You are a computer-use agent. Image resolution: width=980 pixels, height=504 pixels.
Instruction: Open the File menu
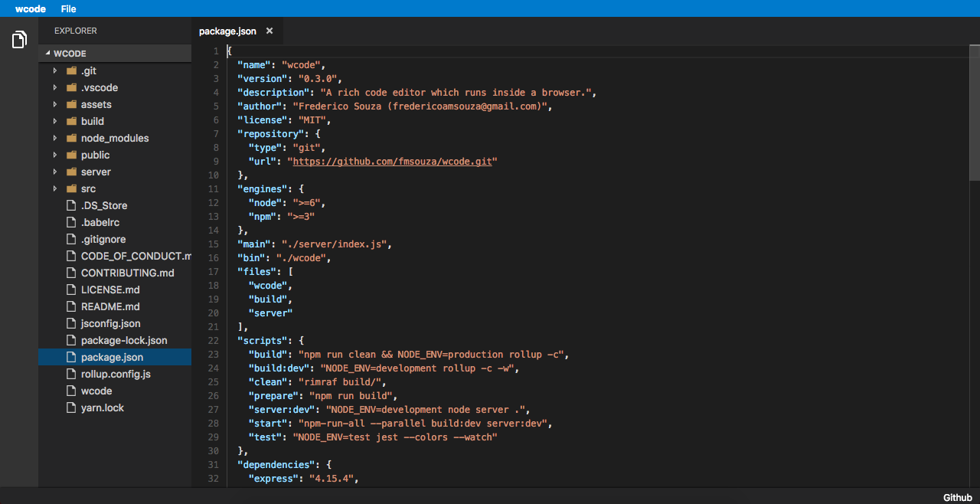point(68,8)
